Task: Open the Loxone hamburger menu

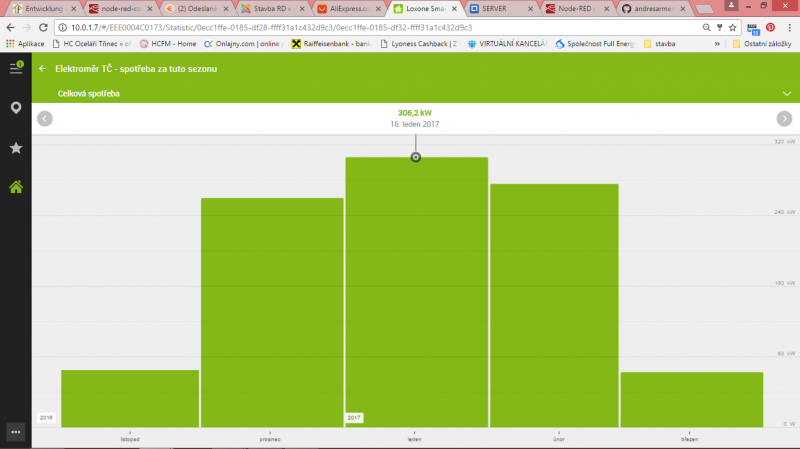Action: [15, 68]
